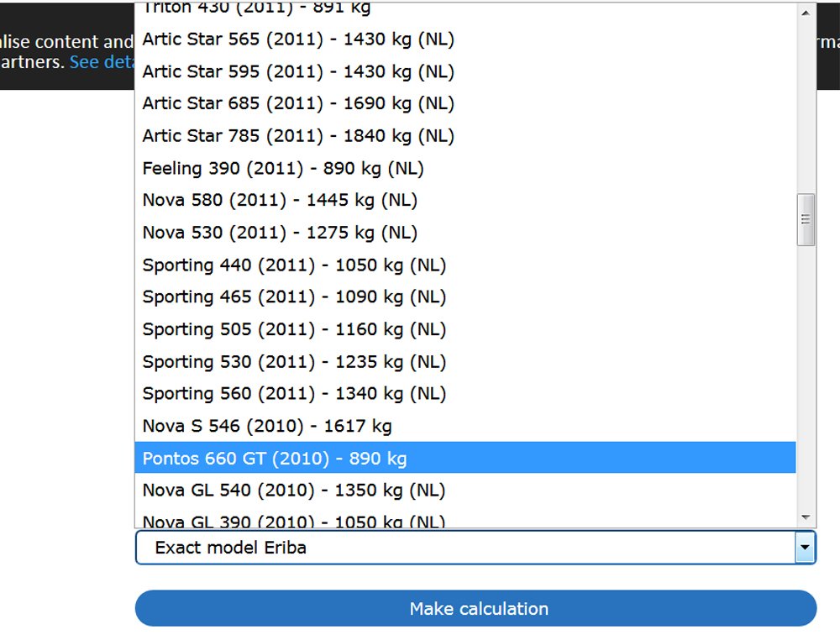The width and height of the screenshot is (840, 635).
Task: Pick Feeling 390 (2011) - 890 kg
Action: point(465,168)
